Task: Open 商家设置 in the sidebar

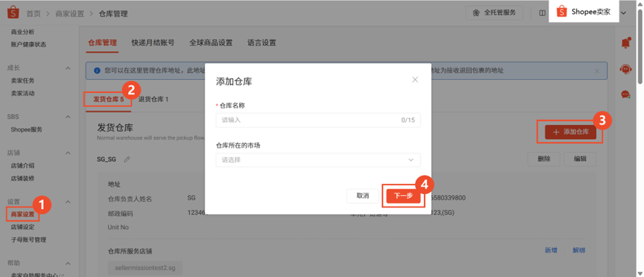Action: click(x=23, y=215)
